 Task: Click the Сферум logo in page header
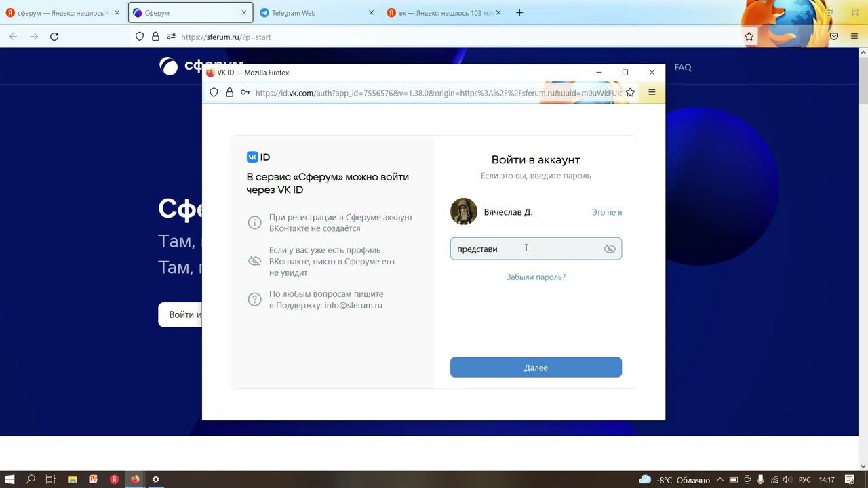pyautogui.click(x=201, y=66)
